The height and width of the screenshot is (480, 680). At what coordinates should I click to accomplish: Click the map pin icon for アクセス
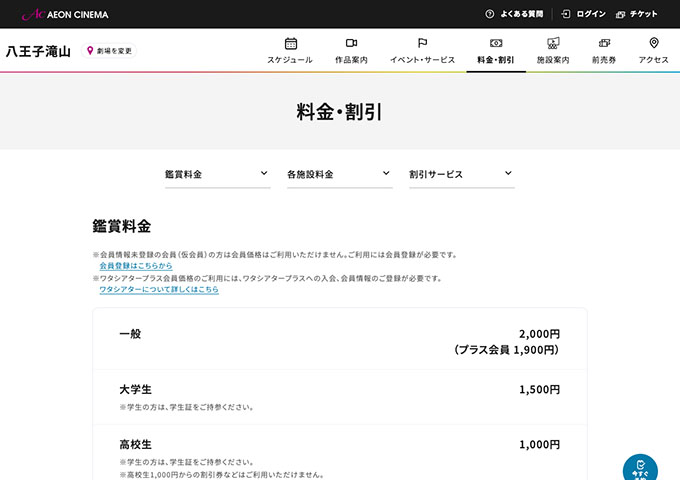[654, 43]
